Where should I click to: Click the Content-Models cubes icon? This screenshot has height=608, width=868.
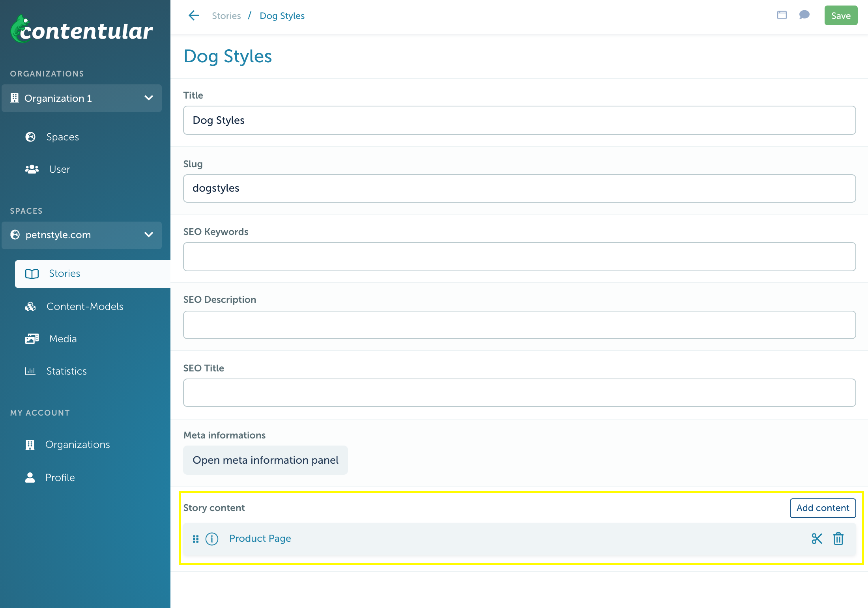30,306
